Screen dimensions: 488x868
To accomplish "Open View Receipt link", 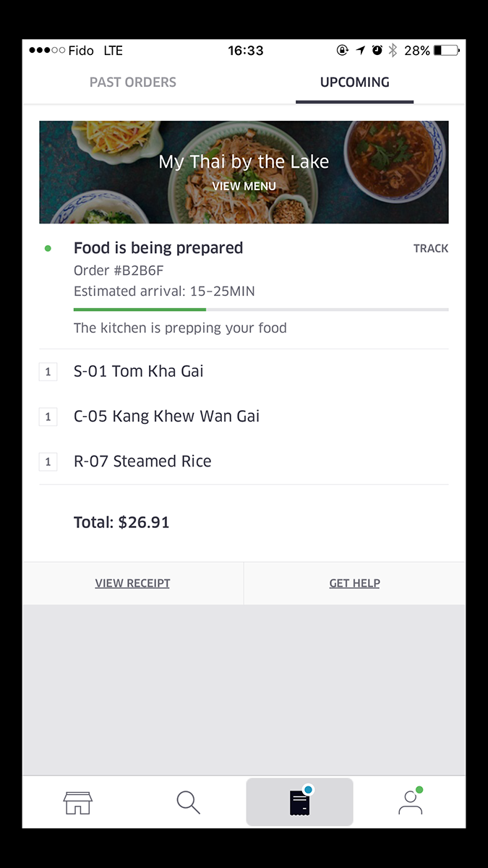I will [x=133, y=583].
